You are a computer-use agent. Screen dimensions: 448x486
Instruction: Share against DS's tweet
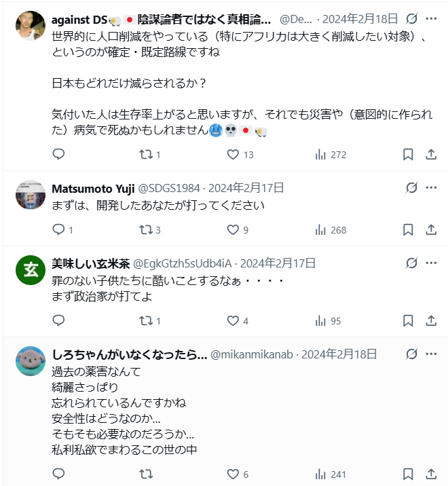(430, 155)
